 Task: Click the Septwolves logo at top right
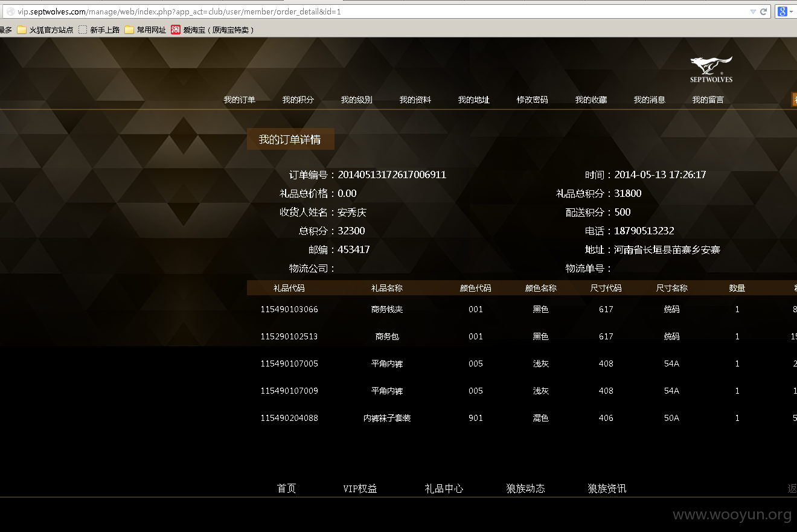coord(711,69)
